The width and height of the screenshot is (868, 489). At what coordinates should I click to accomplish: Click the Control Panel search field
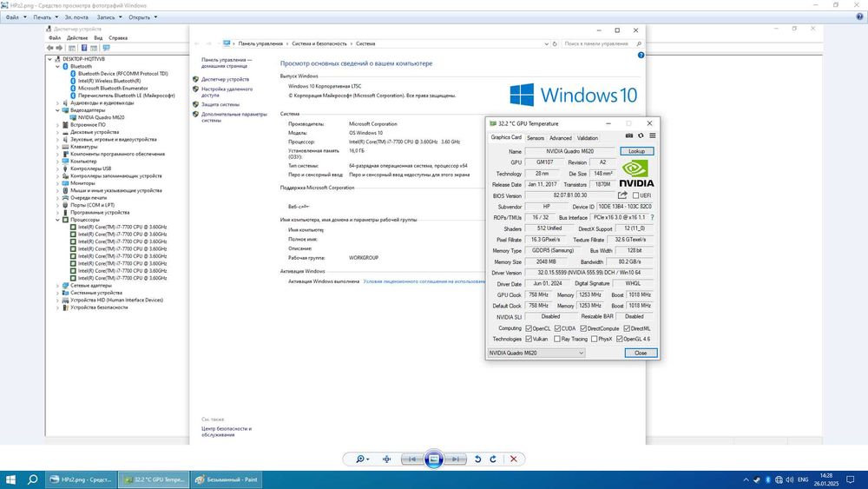(602, 43)
